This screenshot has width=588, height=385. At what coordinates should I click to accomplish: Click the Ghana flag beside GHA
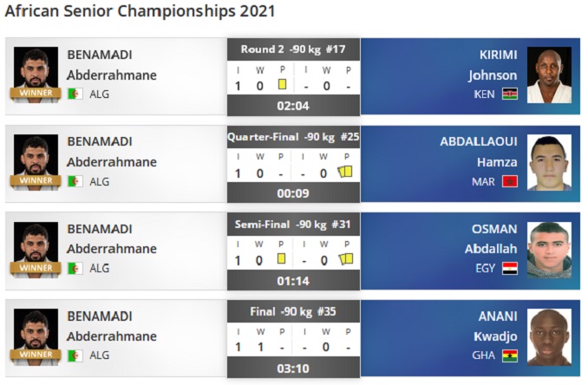510,356
